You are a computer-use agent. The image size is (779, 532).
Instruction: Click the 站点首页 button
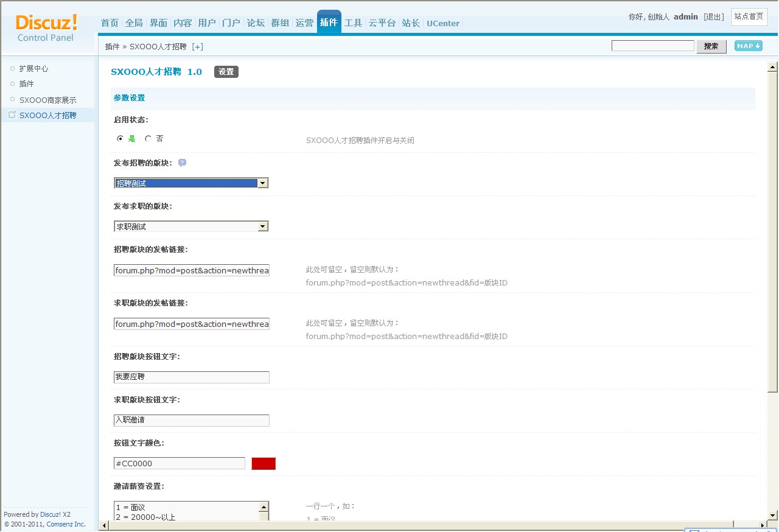749,16
